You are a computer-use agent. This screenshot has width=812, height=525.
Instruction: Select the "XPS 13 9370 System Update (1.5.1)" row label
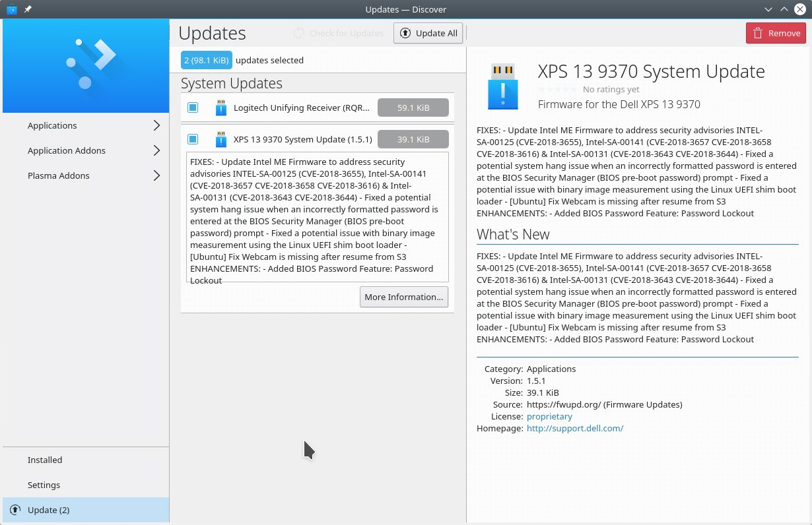click(x=303, y=139)
